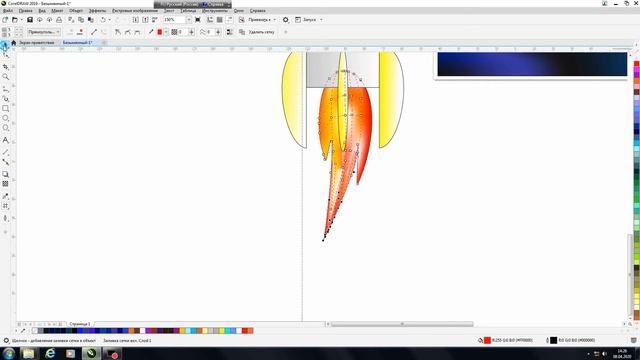640x360 pixels.
Task: Click the outline color indicator in status bar
Action: [x=553, y=340]
